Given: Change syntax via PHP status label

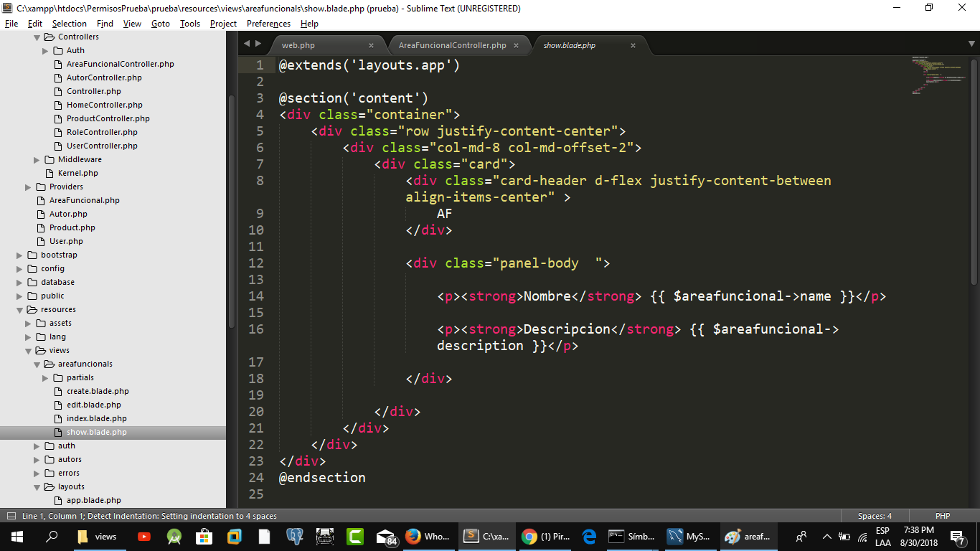Looking at the screenshot, I should coord(943,516).
